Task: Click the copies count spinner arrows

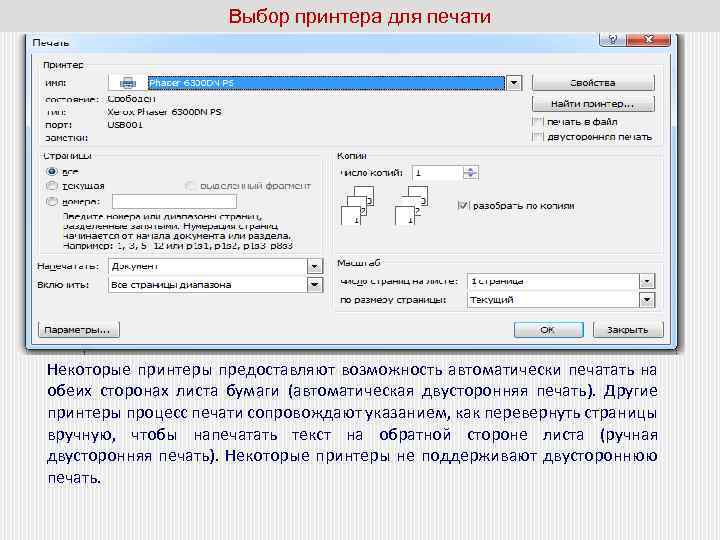Action: [470, 173]
